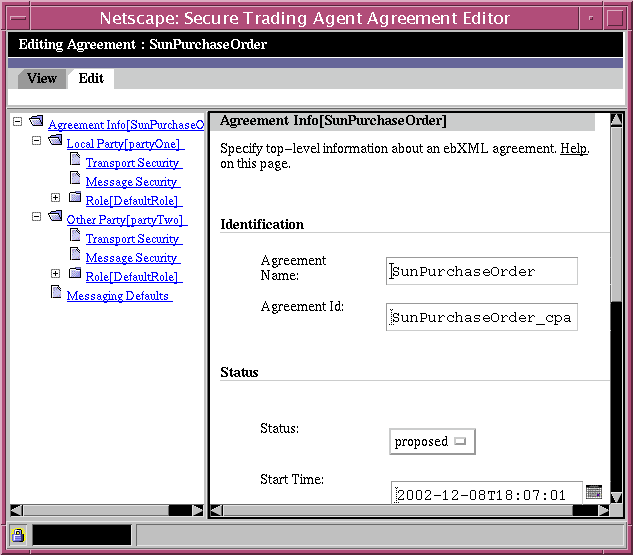The height and width of the screenshot is (555, 633).
Task: Click the Agreement Name input field
Action: click(x=482, y=271)
